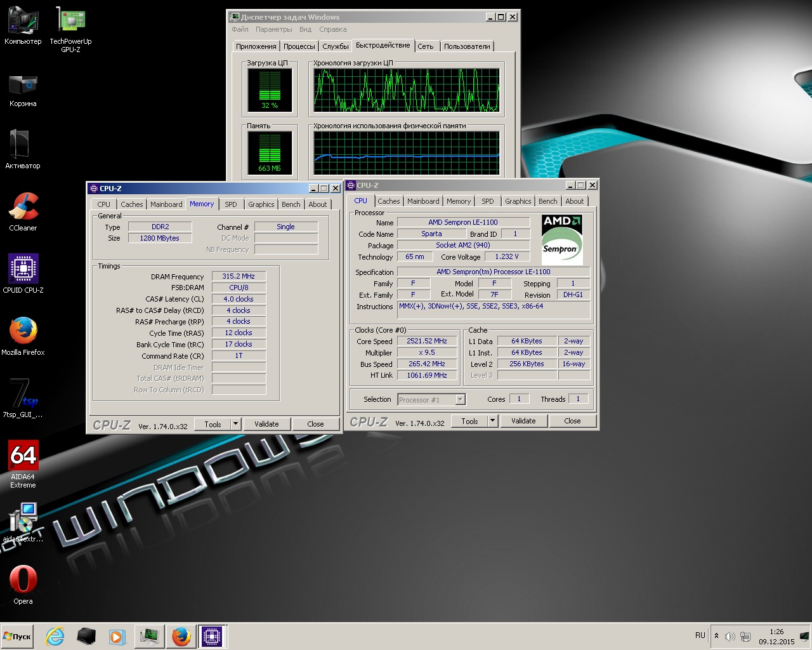
Task: Open Internet Explorer from the taskbar
Action: click(x=55, y=637)
